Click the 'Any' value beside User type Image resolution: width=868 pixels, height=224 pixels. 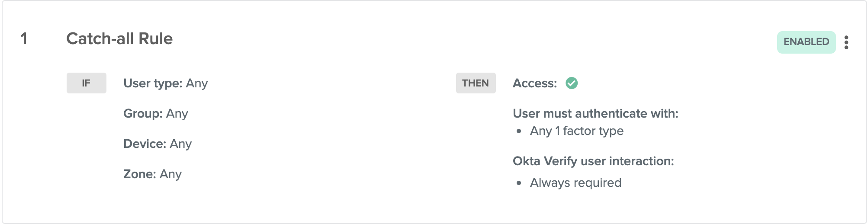tap(197, 83)
